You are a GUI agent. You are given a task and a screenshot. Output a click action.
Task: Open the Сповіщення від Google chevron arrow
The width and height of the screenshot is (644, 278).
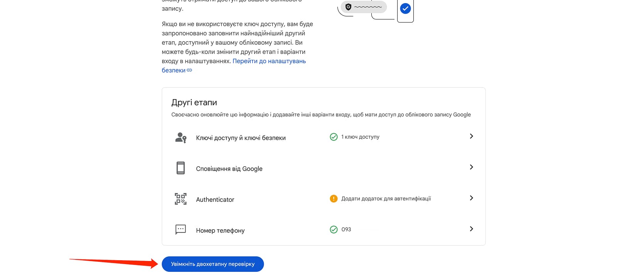point(471,167)
